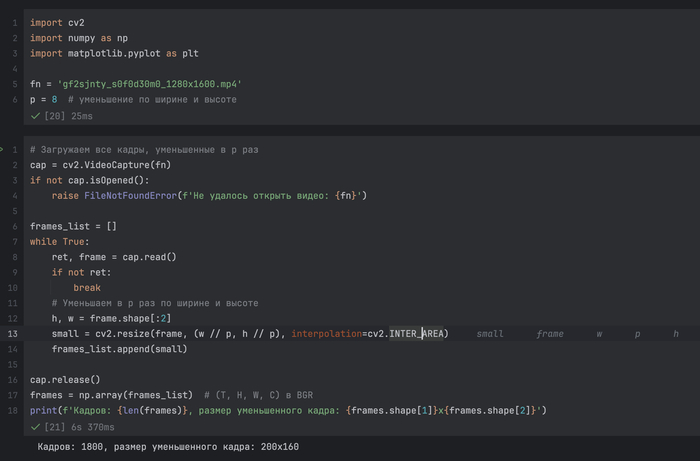Click the highlighted line number 13
This screenshot has width=700, height=461.
pos(12,333)
